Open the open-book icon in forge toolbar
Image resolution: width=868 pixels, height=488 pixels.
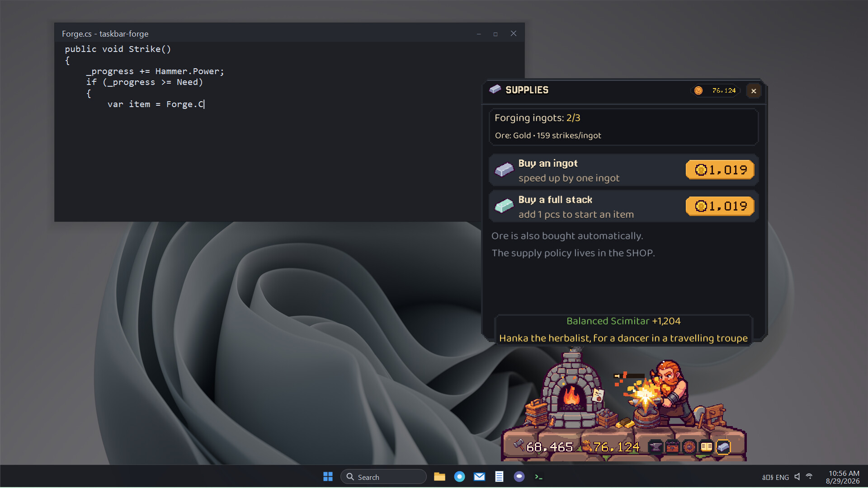tap(706, 447)
